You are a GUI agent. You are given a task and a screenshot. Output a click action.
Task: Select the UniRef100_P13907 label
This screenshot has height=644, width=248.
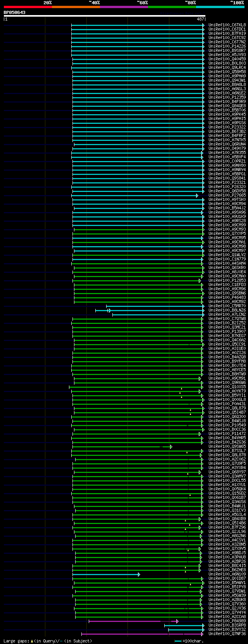227,331
